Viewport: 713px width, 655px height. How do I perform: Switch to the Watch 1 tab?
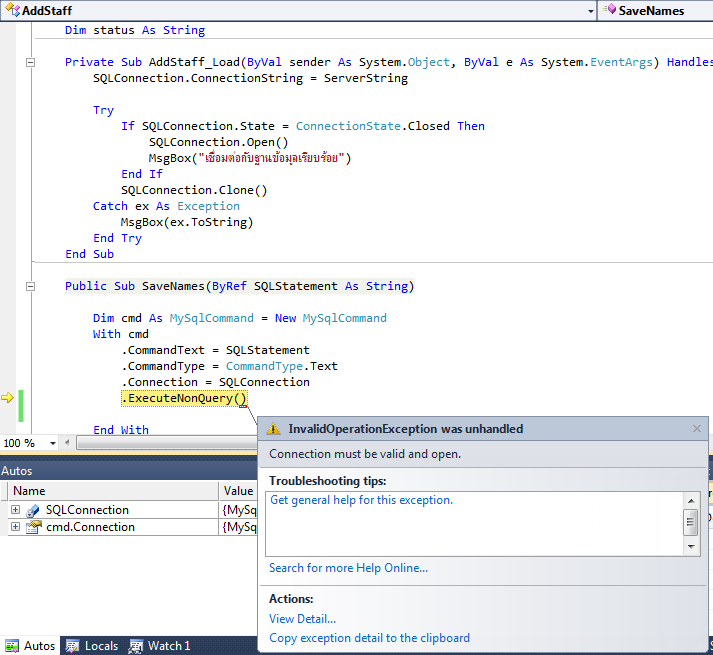tap(159, 646)
